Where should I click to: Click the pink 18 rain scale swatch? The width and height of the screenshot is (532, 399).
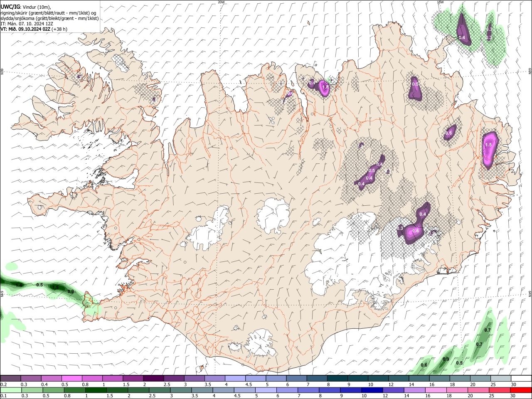point(456,390)
